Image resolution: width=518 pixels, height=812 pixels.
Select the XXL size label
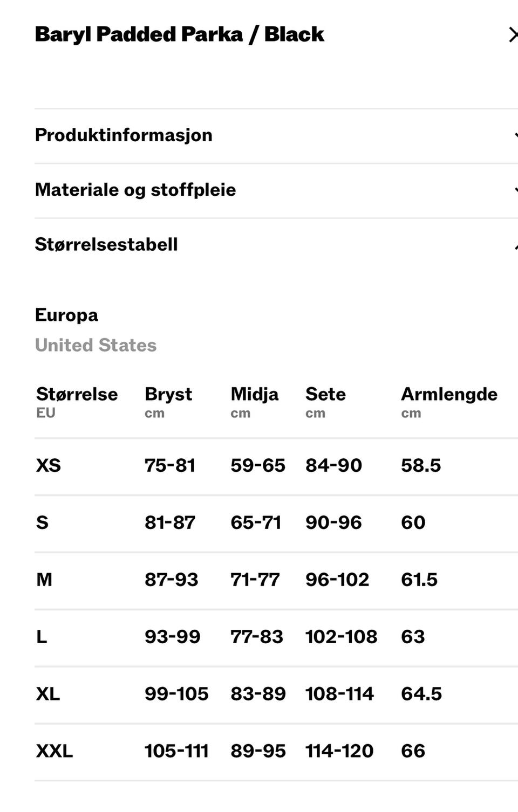(x=54, y=751)
